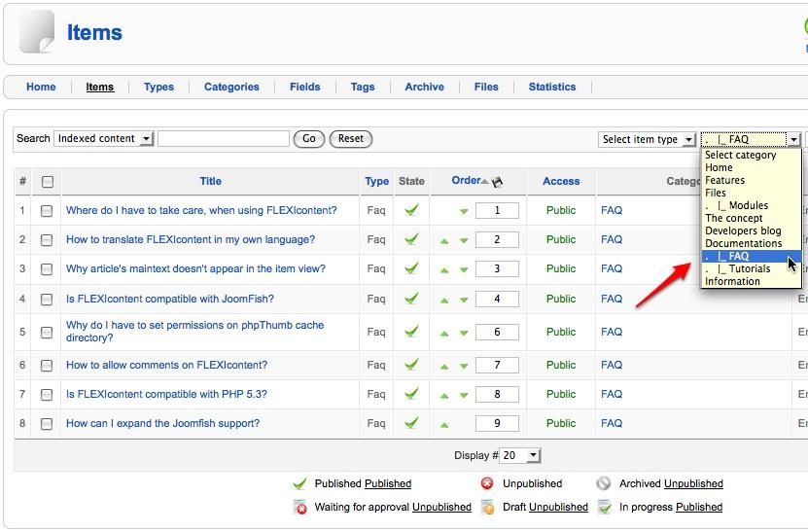
Task: Toggle published state of row 1 item
Action: 411,210
